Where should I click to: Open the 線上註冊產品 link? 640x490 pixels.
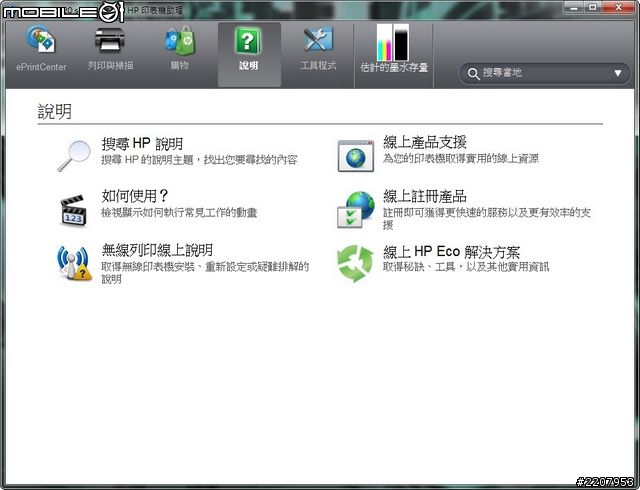click(424, 196)
